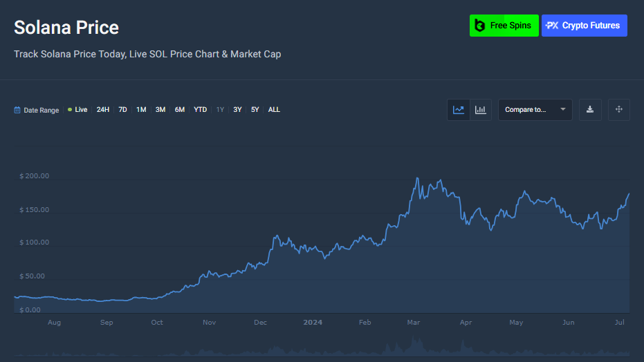The height and width of the screenshot is (362, 644).
Task: Switch to bar chart view
Action: [x=481, y=110]
